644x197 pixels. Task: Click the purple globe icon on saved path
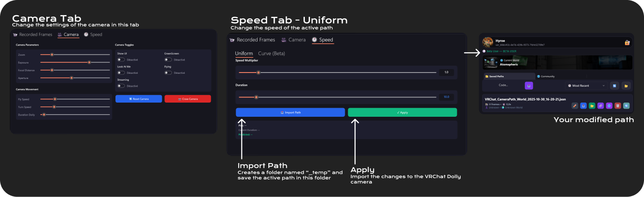(x=609, y=106)
